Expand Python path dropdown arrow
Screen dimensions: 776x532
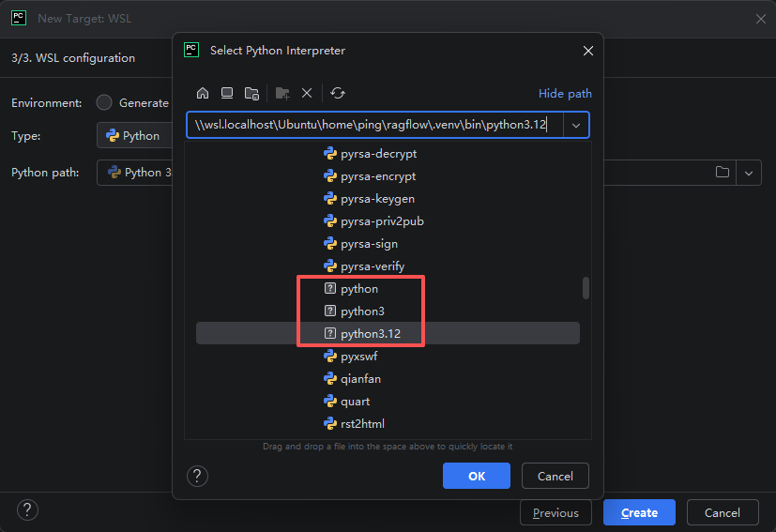click(749, 173)
